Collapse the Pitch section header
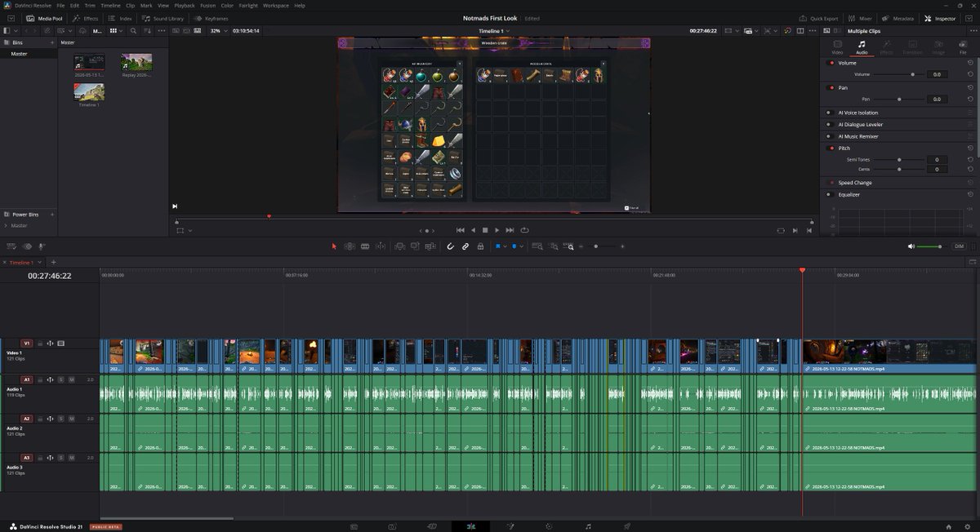This screenshot has height=532, width=980. point(844,149)
